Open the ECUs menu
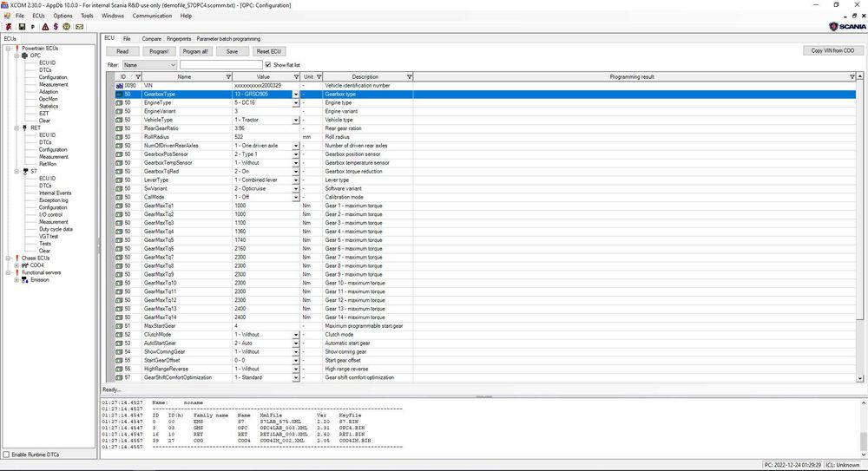The height and width of the screenshot is (471, 868). click(39, 16)
